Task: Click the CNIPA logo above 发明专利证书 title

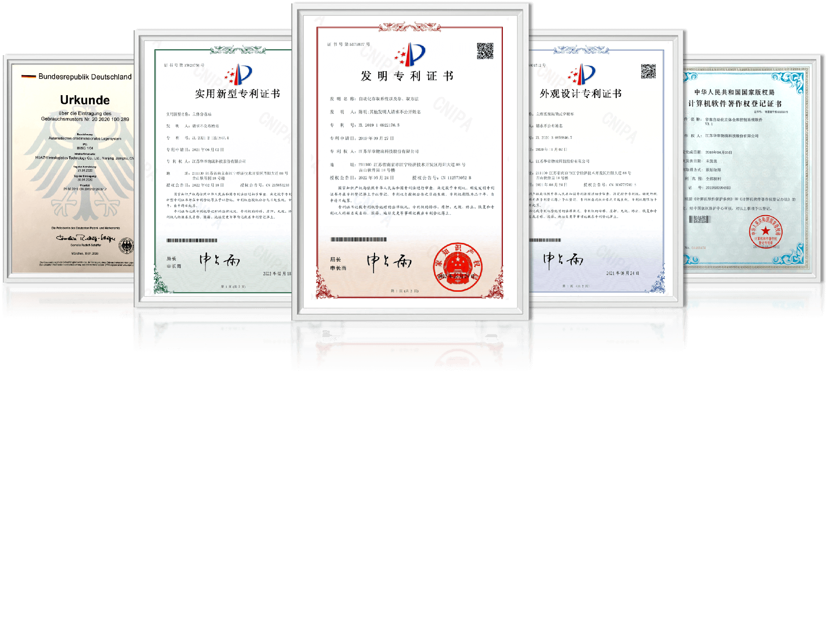Action: pyautogui.click(x=410, y=55)
